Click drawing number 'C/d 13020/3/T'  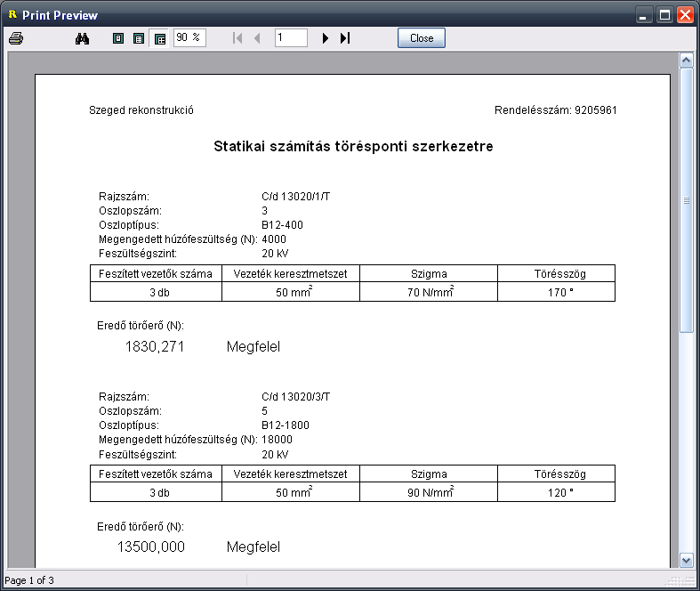click(295, 397)
